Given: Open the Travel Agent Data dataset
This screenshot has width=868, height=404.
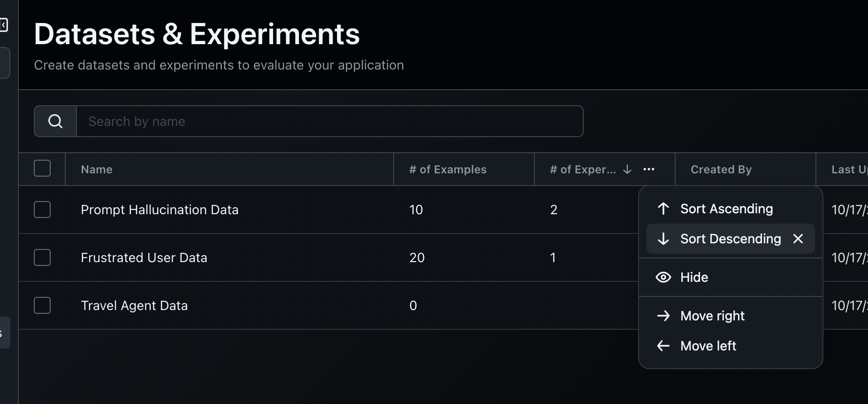Looking at the screenshot, I should pyautogui.click(x=134, y=305).
